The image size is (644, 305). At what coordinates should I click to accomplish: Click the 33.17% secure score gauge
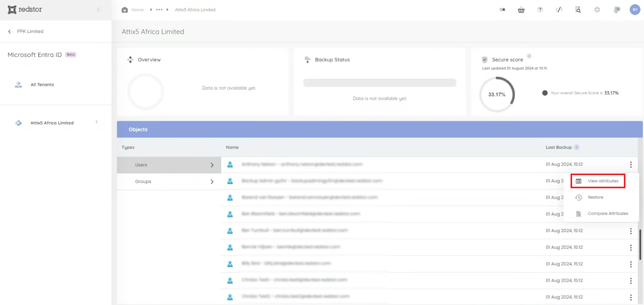497,94
